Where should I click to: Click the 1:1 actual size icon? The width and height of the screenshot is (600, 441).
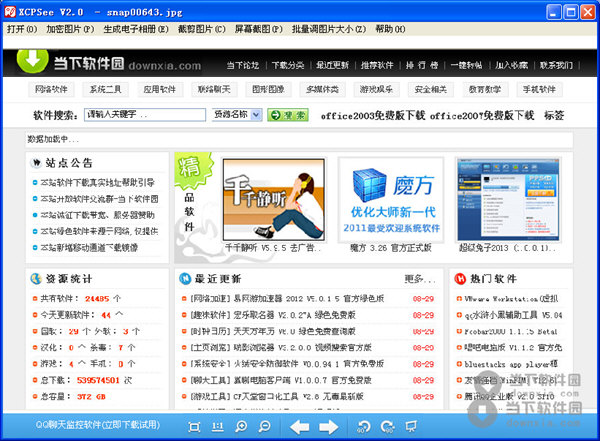pyautogui.click(x=217, y=426)
